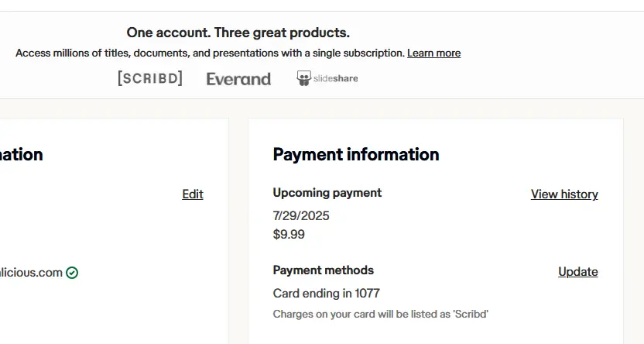Click Edit in account information
This screenshot has width=644, height=344.
pyautogui.click(x=193, y=194)
